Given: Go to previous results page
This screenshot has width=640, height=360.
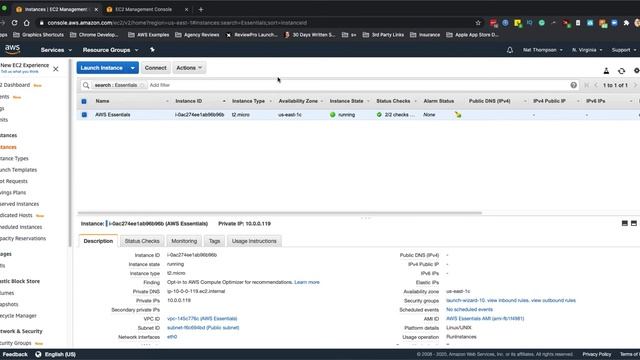Looking at the screenshot, I should pos(596,85).
